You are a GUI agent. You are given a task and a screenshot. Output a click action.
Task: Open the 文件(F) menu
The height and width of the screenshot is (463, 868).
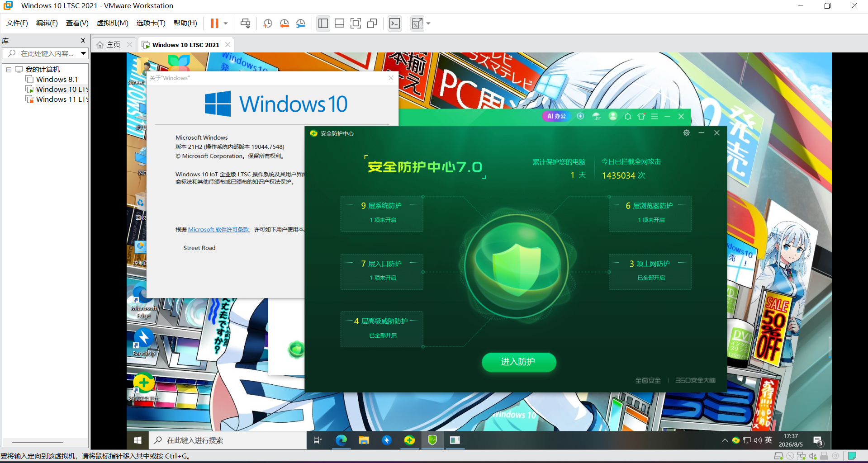(17, 23)
